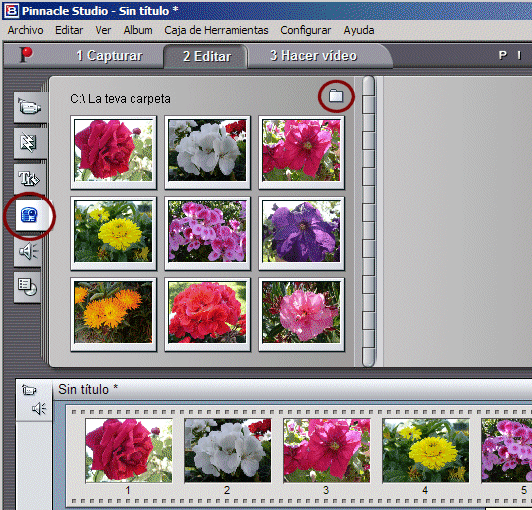Select the purple petunia album thumbnail
This screenshot has height=510, width=532.
pyautogui.click(x=301, y=233)
